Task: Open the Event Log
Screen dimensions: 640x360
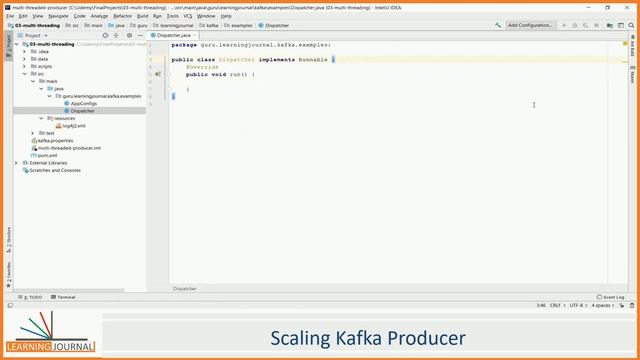Action: point(611,297)
